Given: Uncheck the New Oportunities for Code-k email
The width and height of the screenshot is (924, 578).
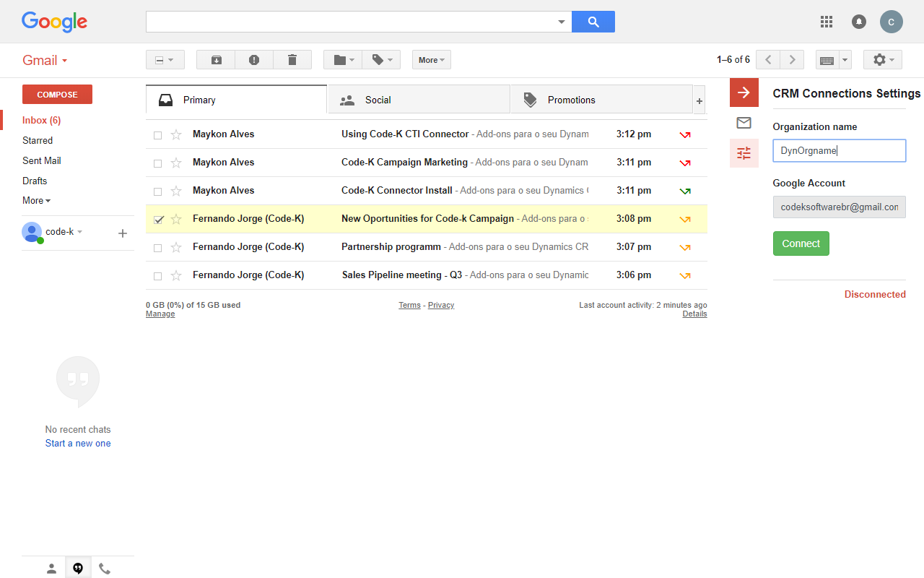Looking at the screenshot, I should (x=158, y=219).
